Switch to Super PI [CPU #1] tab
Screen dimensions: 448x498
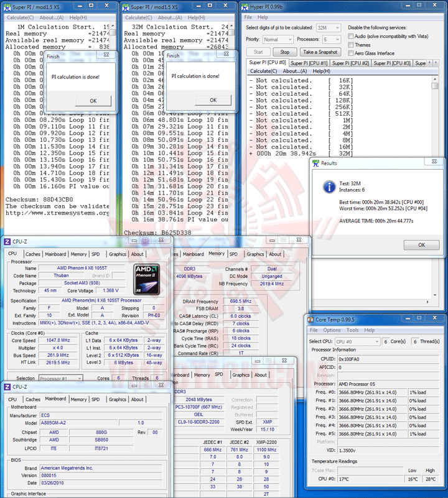(x=309, y=63)
